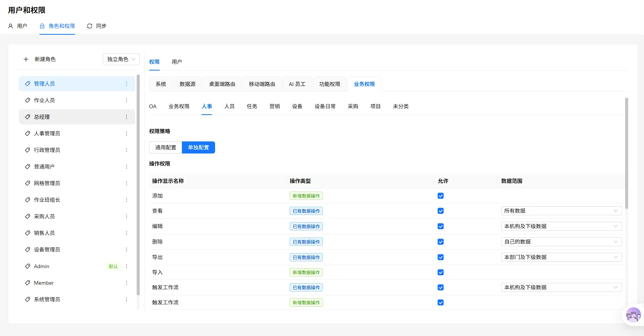Switch to the 同步 tab
The height and width of the screenshot is (336, 644).
(97, 26)
